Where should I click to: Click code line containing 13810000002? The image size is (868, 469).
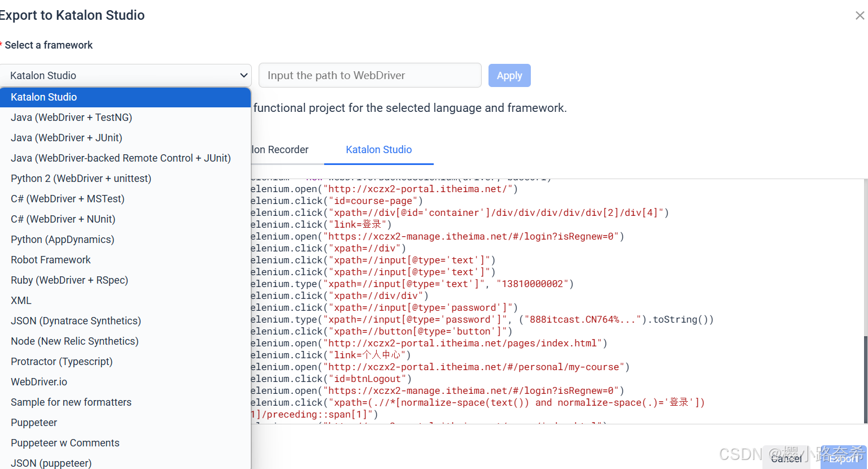(412, 284)
